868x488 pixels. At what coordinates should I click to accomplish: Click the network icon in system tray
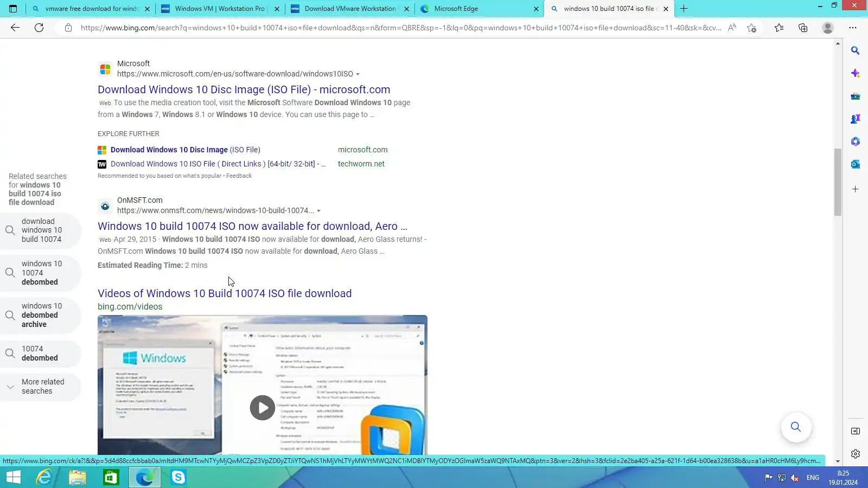[x=782, y=478]
